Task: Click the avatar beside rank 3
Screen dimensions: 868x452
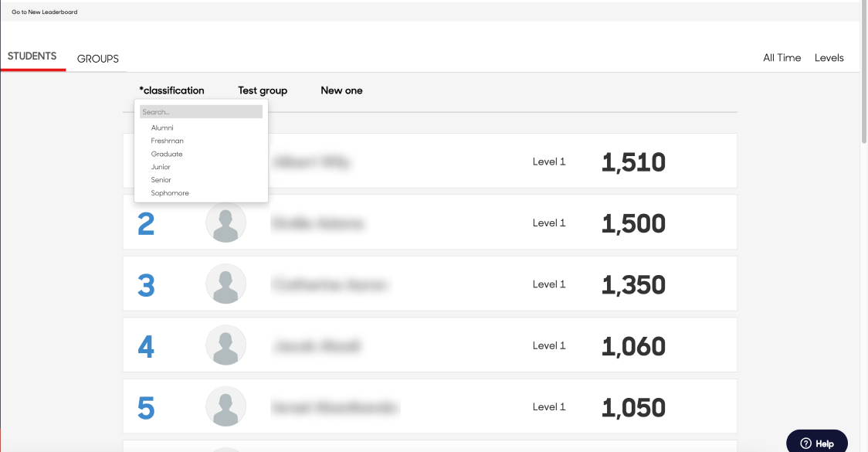Action: (x=225, y=284)
